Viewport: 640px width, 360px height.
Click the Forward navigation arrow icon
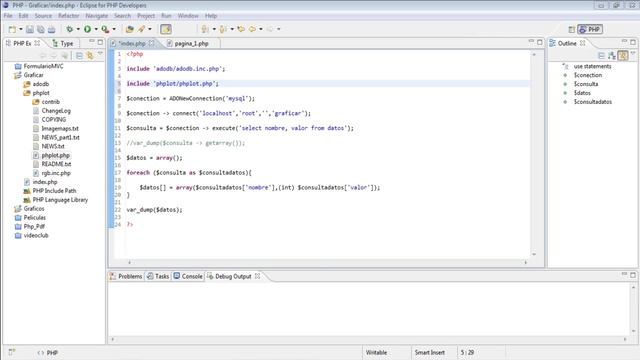click(270, 29)
